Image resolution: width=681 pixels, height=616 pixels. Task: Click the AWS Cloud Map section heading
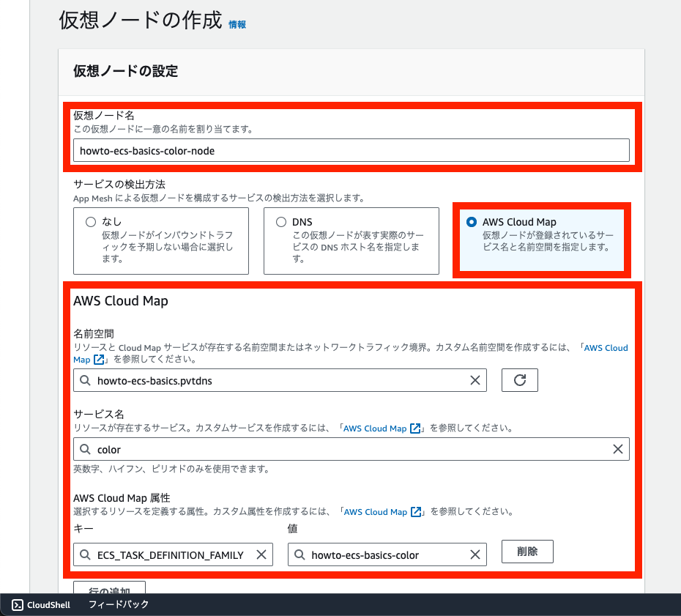121,300
